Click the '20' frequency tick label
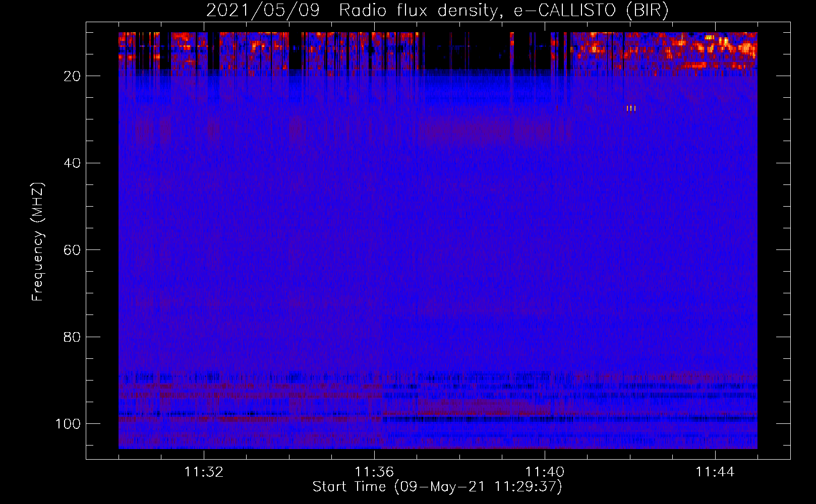Image resolution: width=816 pixels, height=504 pixels. (72, 76)
